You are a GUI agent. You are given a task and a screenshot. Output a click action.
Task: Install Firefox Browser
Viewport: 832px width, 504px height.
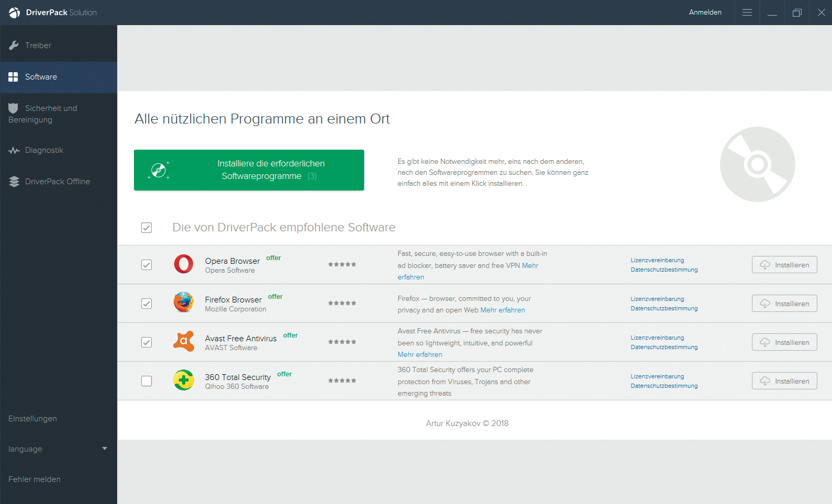point(784,304)
